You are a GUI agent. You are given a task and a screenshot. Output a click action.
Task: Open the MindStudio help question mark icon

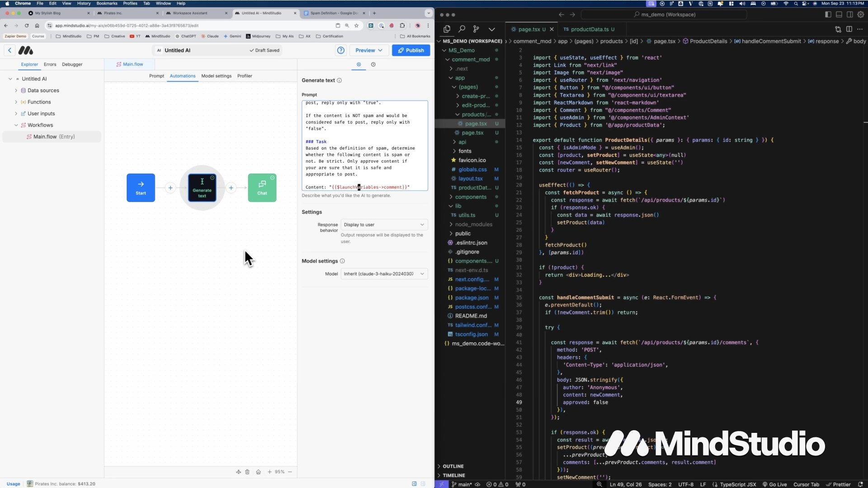click(341, 50)
